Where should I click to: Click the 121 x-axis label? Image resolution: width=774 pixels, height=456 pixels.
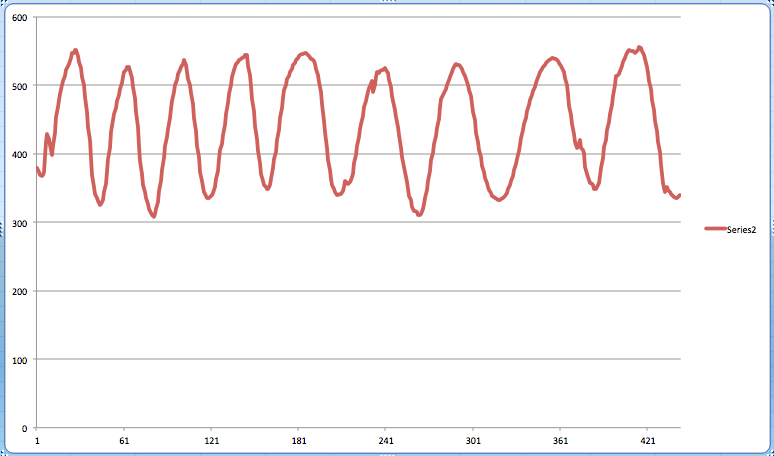pyautogui.click(x=211, y=441)
